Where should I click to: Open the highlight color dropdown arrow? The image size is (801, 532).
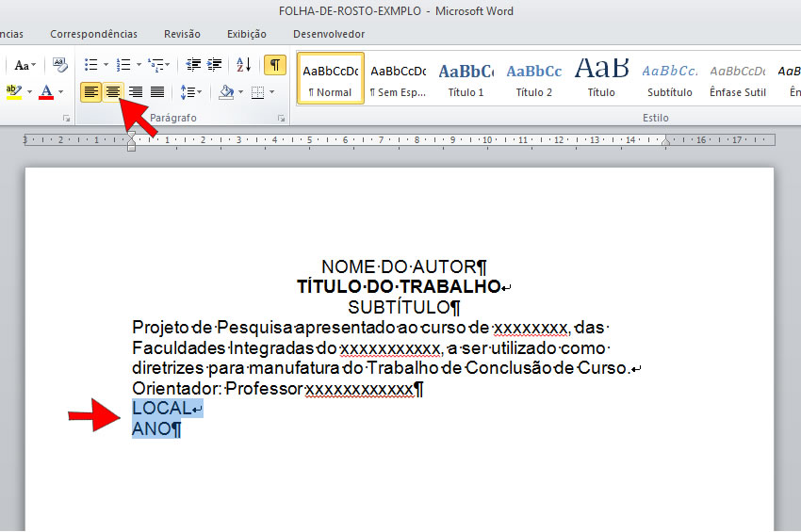(x=29, y=92)
